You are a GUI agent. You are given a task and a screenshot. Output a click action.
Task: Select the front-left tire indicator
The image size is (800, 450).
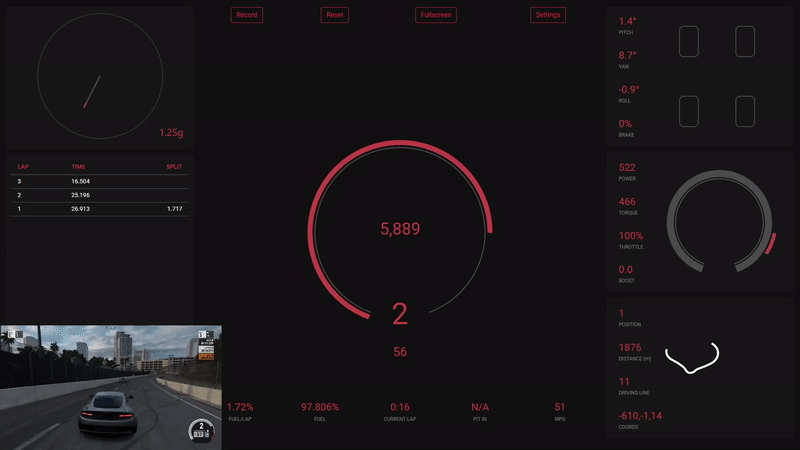click(x=689, y=42)
